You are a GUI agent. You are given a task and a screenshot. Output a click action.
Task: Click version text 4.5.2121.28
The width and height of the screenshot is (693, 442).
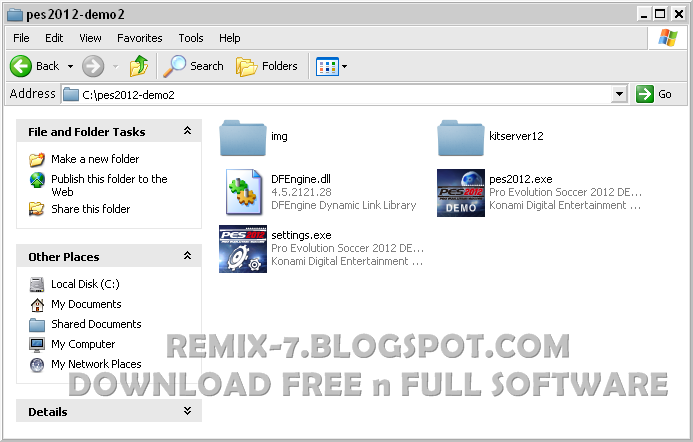[x=301, y=192]
